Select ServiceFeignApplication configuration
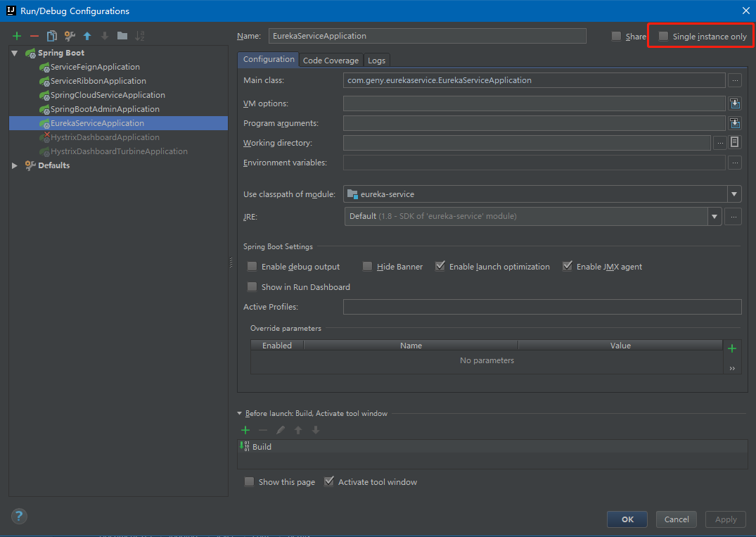The height and width of the screenshot is (537, 756). (95, 67)
